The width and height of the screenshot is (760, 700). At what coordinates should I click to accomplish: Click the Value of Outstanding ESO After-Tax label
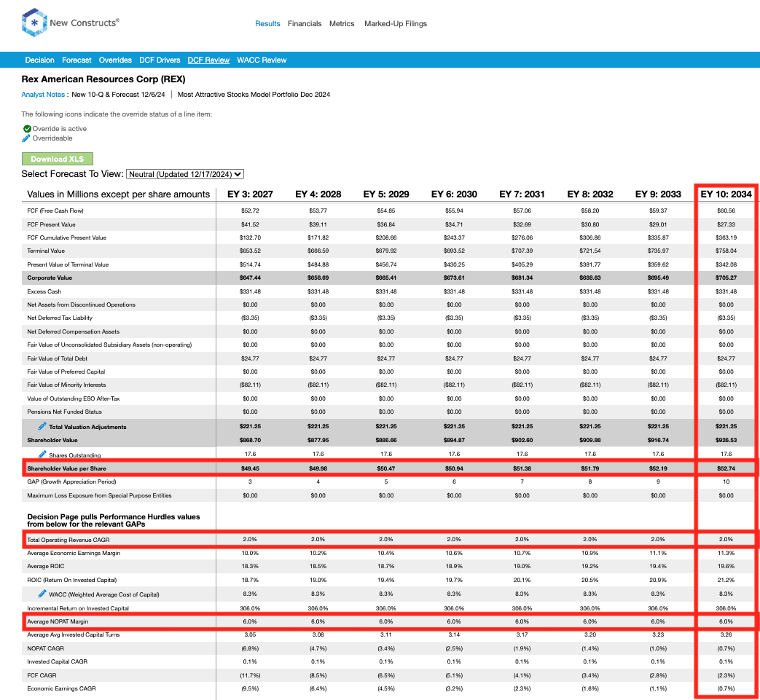pos(73,398)
